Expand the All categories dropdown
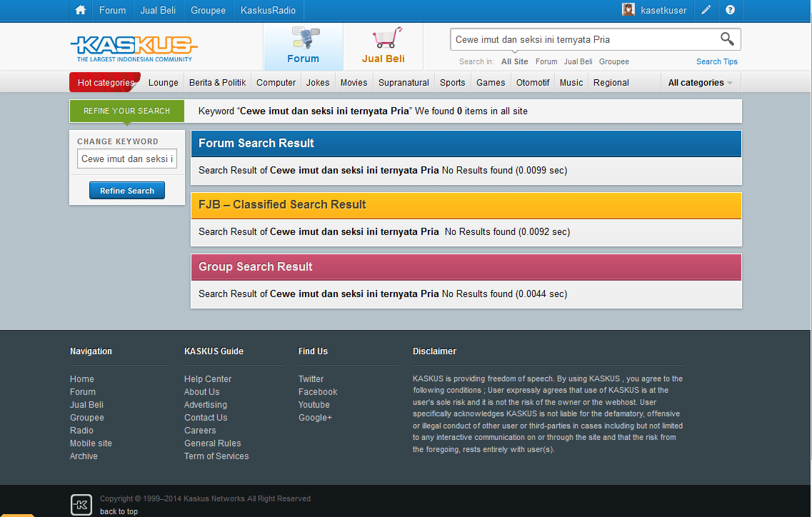Screen dimensions: 812x517 click(700, 82)
